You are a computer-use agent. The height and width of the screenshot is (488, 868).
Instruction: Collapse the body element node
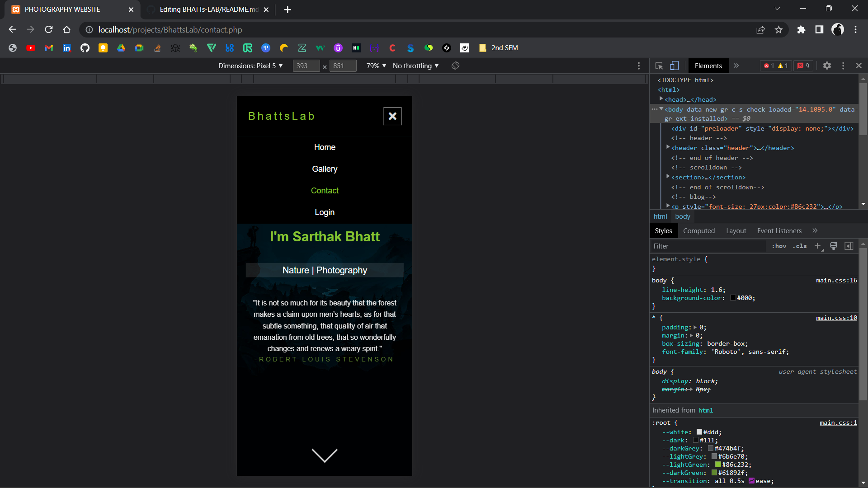pyautogui.click(x=661, y=109)
